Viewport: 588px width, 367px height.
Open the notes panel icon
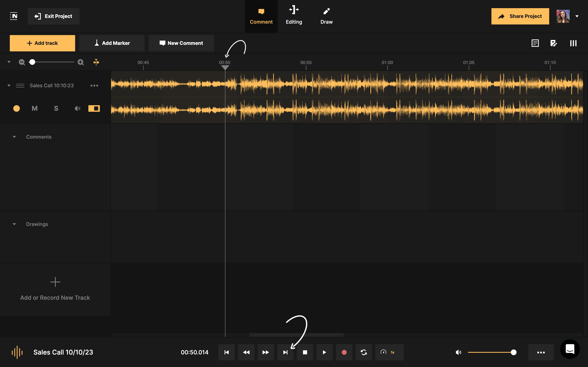pyautogui.click(x=535, y=43)
